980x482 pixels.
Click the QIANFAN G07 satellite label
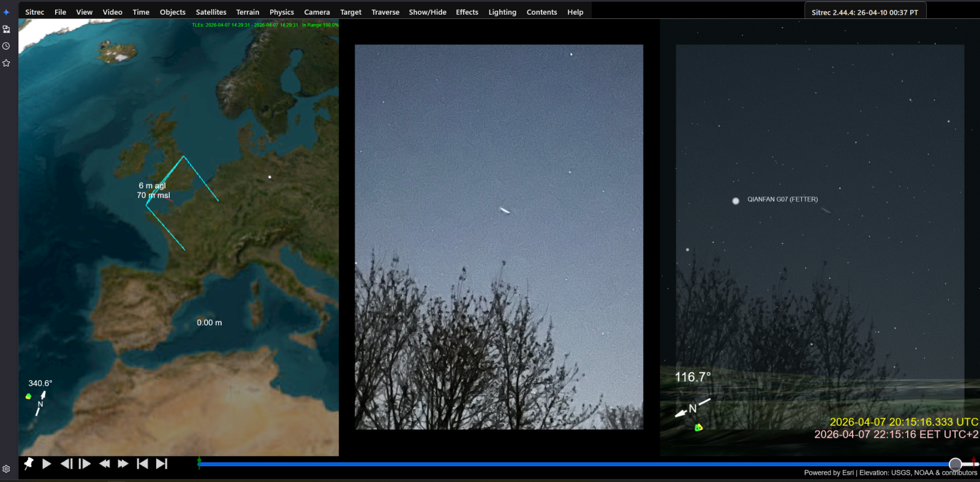(782, 200)
